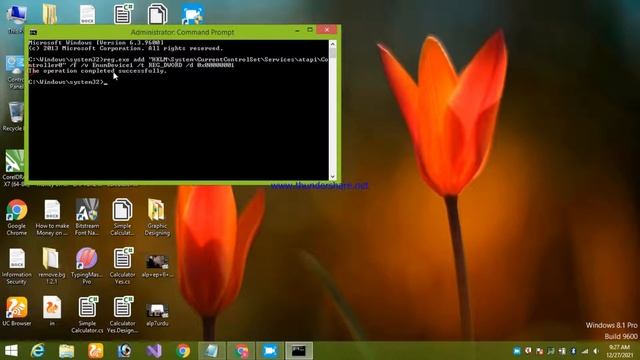Image resolution: width=640 pixels, height=360 pixels.
Task: Open the network signal tray icon
Action: (585, 351)
